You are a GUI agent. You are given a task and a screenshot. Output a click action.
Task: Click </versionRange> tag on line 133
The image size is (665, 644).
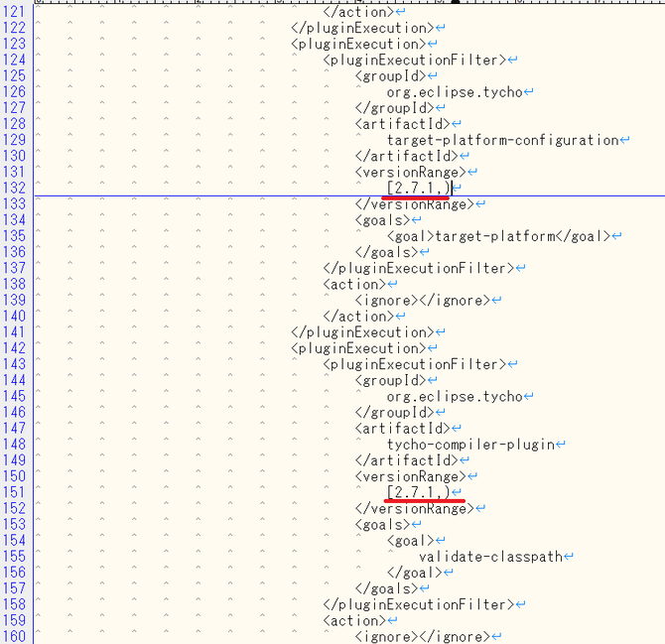[x=414, y=204]
